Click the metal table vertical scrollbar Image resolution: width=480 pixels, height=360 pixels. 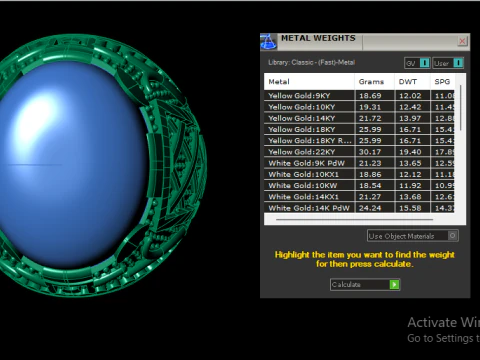tap(460, 108)
